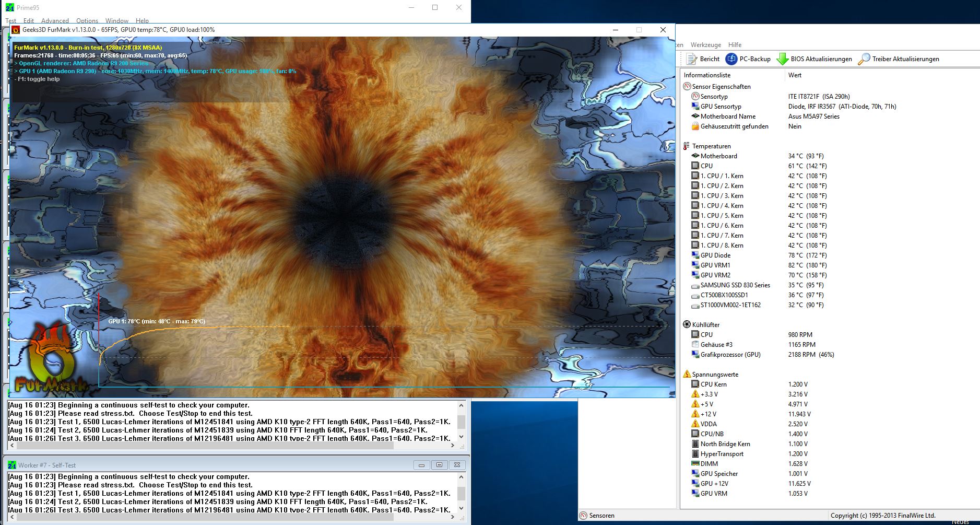Minimize the Worker #7 Self-Test window
The width and height of the screenshot is (980, 525).
(x=421, y=465)
